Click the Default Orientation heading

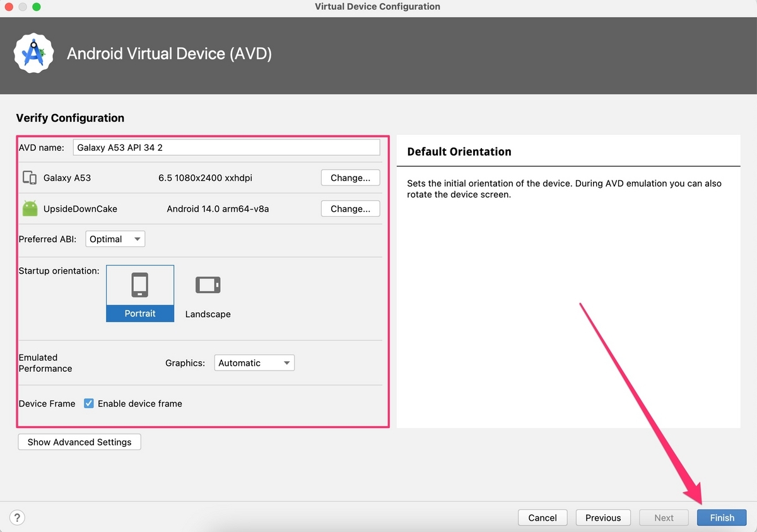point(459,151)
